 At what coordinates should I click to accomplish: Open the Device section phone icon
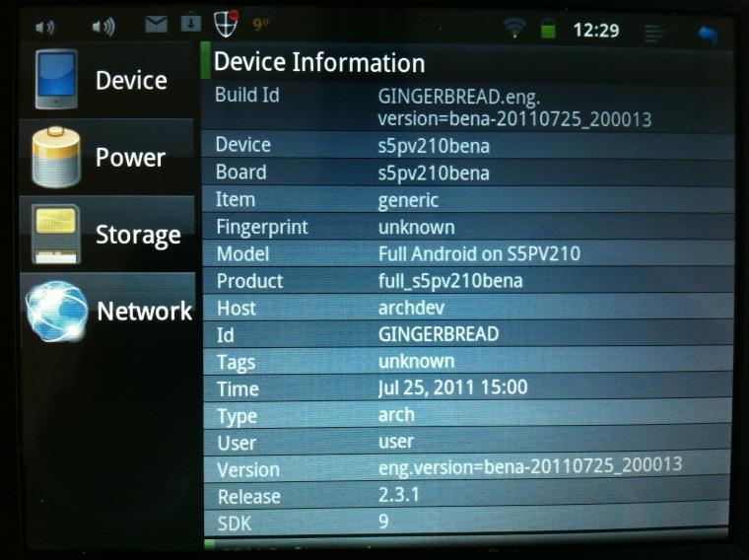56,79
